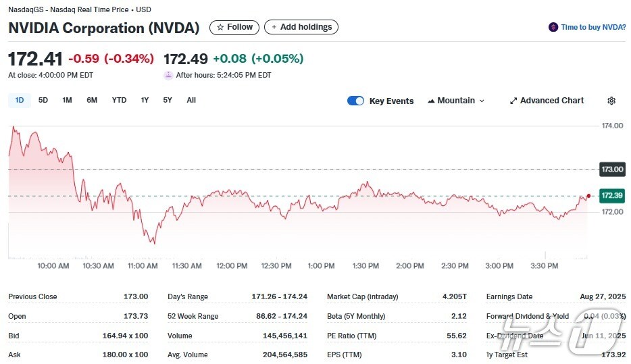Click the Mountain chart type icon
Image resolution: width=631 pixels, height=364 pixels.
(431, 101)
